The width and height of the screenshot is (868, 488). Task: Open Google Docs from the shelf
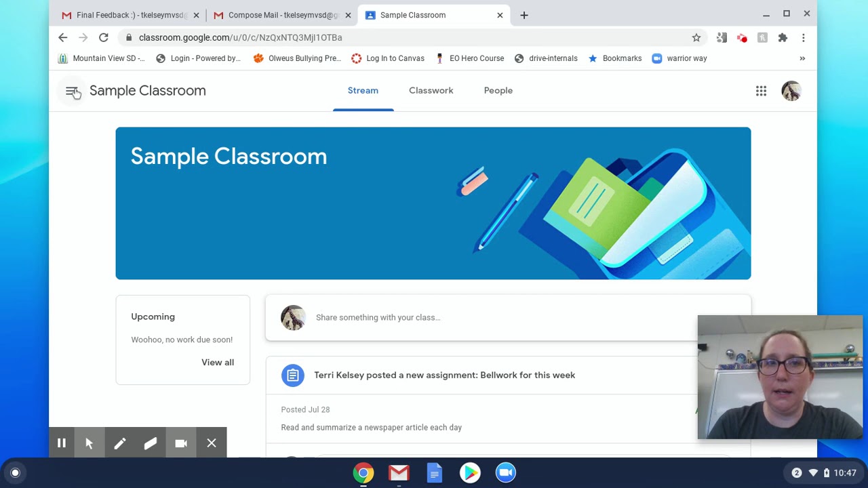[435, 473]
